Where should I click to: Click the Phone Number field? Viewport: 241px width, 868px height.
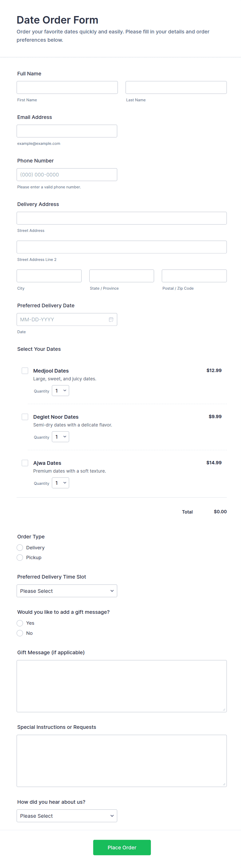click(x=67, y=175)
